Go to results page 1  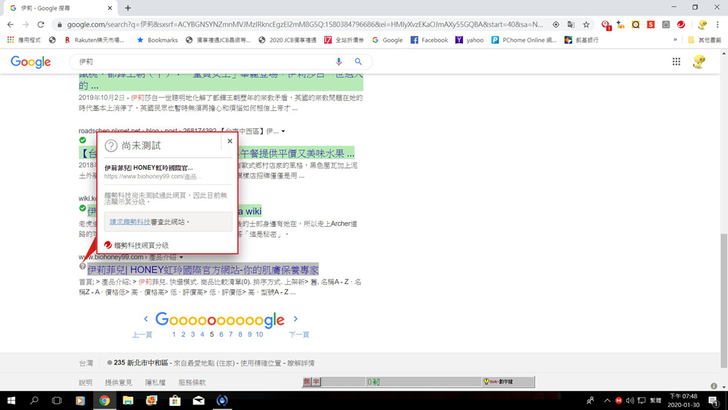[x=174, y=334]
